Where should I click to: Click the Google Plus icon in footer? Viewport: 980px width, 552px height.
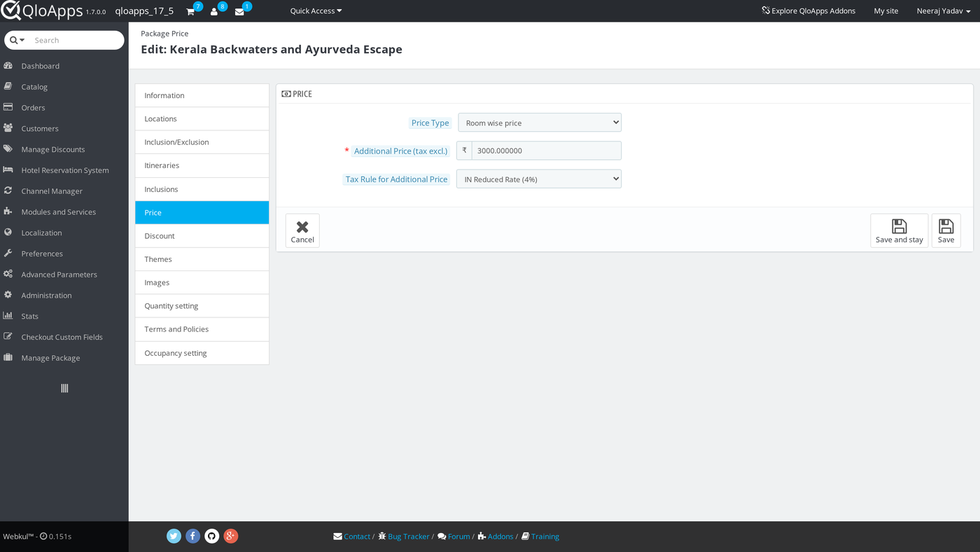[x=231, y=536]
